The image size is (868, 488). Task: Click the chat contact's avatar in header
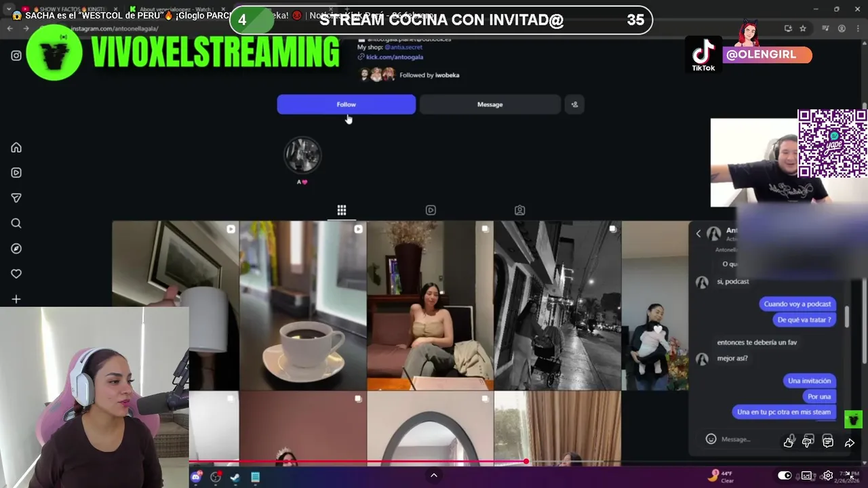point(714,234)
